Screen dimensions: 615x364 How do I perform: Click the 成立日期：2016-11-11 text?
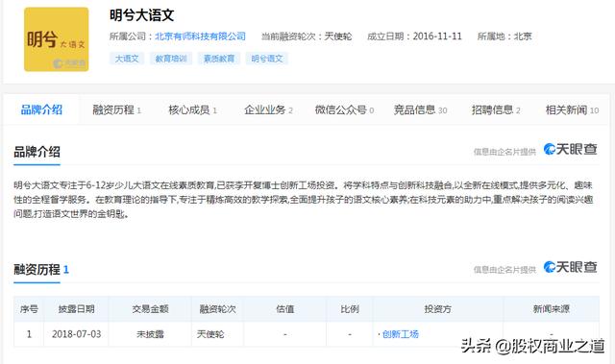point(414,36)
